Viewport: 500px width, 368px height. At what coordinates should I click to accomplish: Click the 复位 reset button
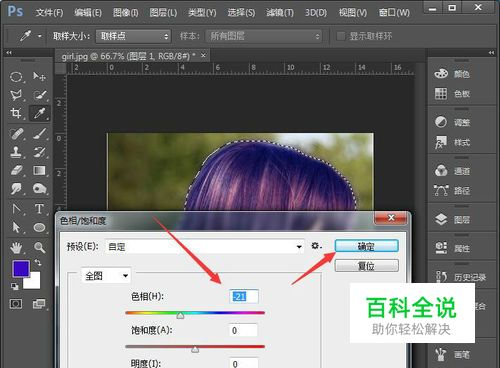pos(366,266)
